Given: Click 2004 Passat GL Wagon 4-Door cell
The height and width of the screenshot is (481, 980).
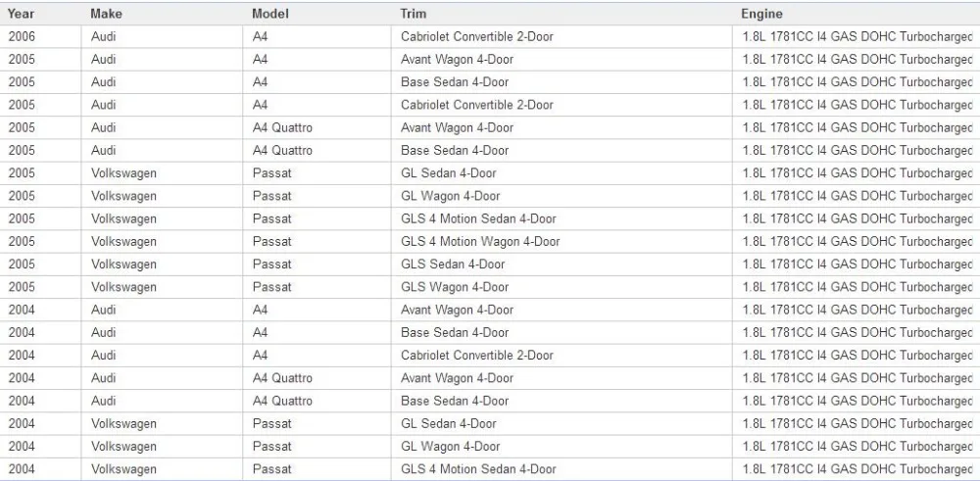Looking at the screenshot, I should [x=562, y=447].
